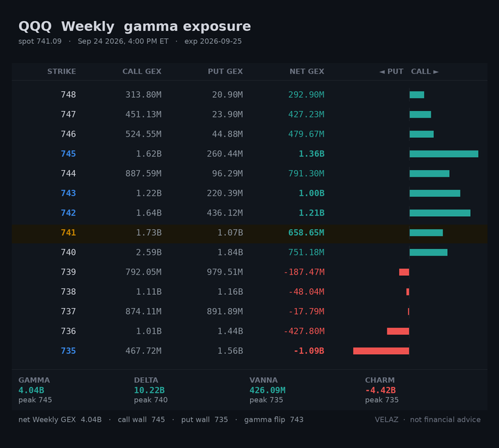Screen dimensions: 499x448
Task: Click the spot 741.09 subtitle text
Action: [40, 41]
